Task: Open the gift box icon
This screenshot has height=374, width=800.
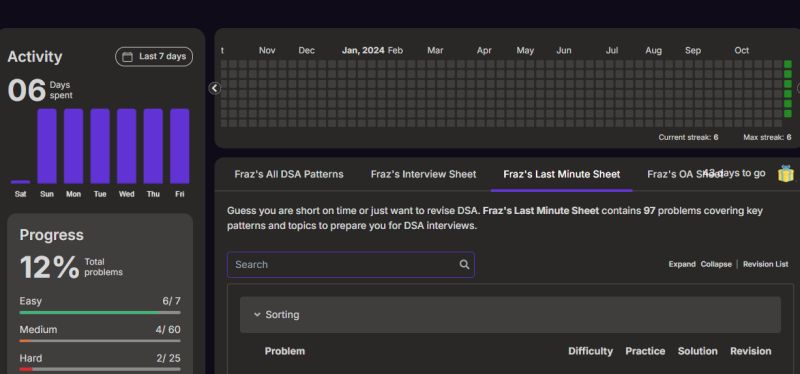Action: coord(786,173)
